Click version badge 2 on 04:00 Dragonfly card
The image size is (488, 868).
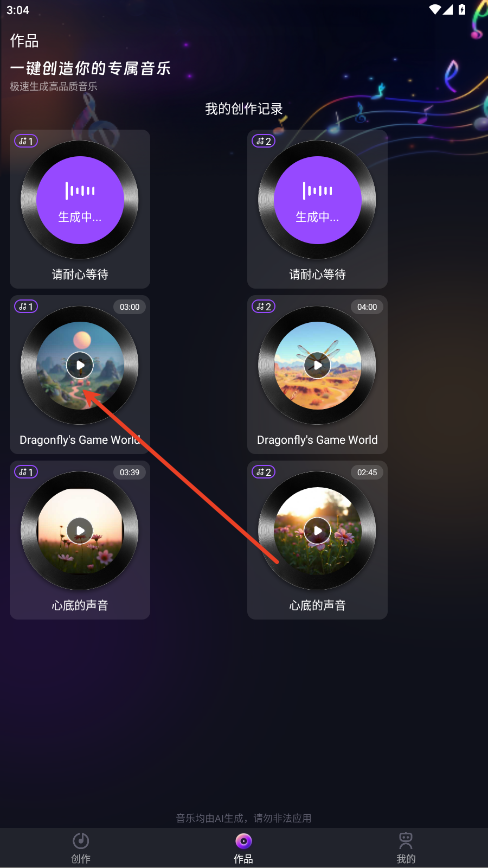(x=263, y=307)
